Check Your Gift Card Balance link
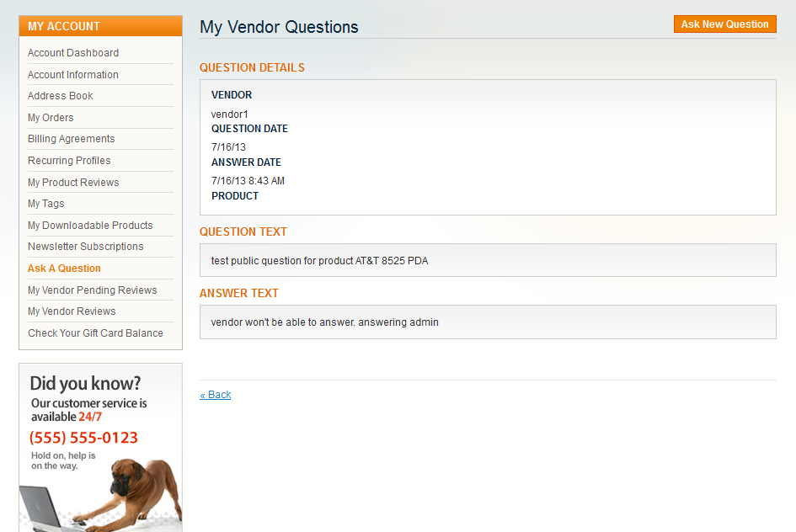The image size is (796, 532). pos(95,333)
